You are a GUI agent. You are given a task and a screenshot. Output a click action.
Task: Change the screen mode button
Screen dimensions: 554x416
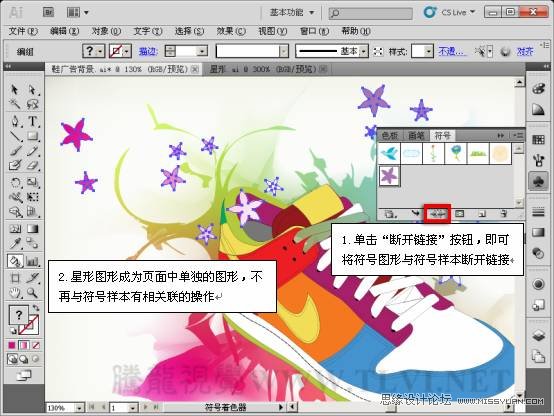tap(24, 375)
